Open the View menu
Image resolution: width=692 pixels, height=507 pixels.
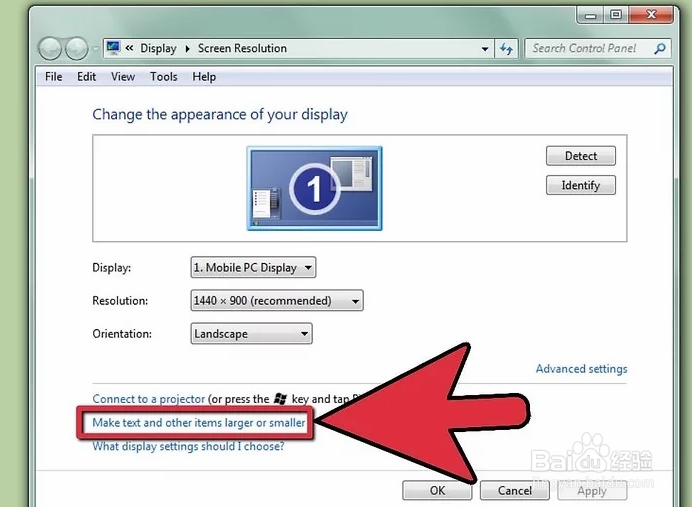click(123, 77)
